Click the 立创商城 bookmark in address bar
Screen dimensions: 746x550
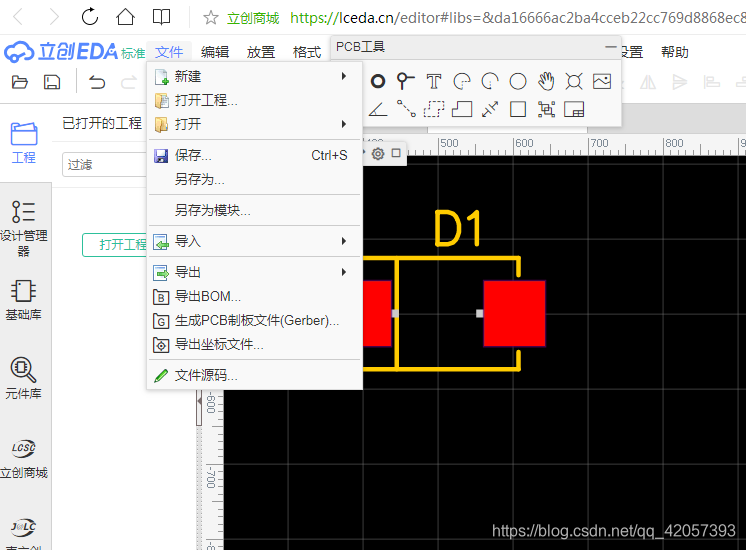click(253, 18)
